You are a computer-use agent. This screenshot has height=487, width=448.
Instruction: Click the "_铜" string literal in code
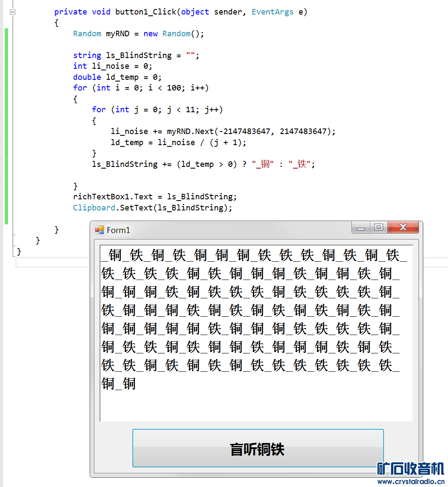261,164
